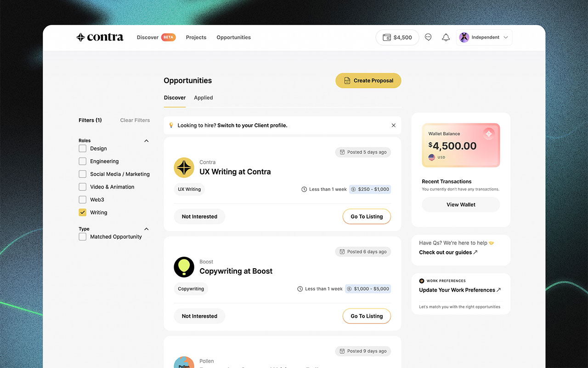Click the user avatar in header

pos(464,37)
